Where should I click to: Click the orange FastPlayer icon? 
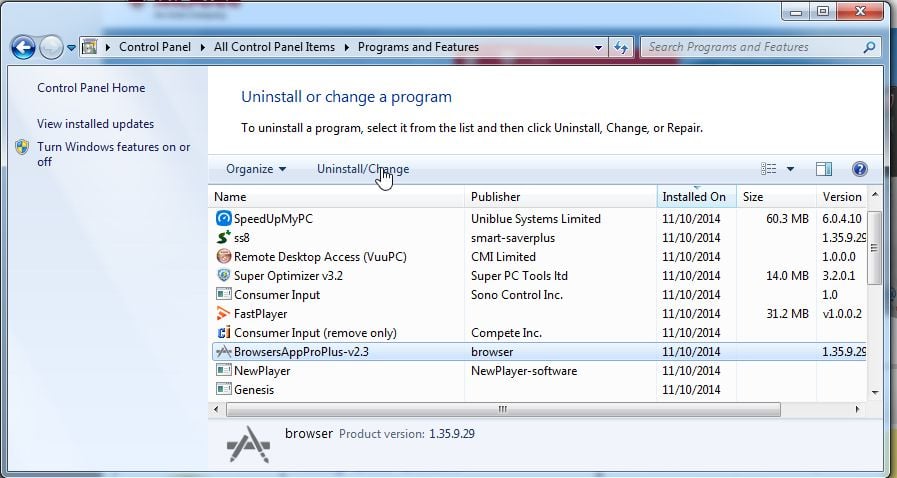pos(224,313)
